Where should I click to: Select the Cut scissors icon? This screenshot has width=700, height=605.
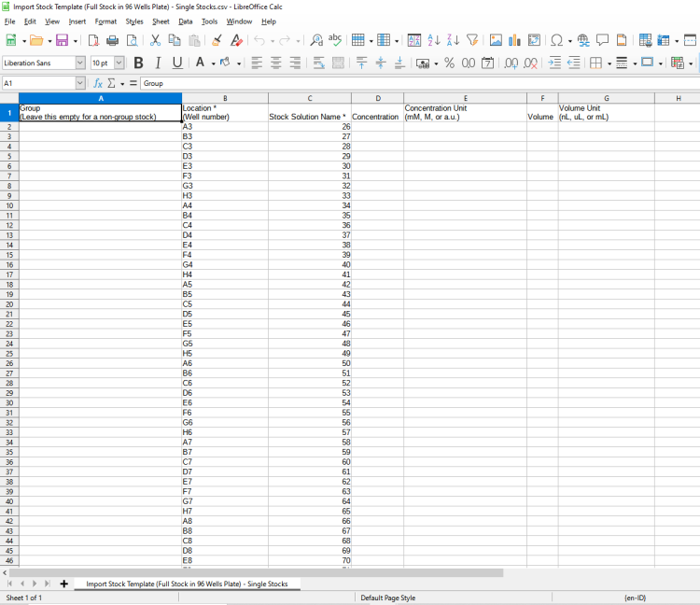[x=155, y=40]
